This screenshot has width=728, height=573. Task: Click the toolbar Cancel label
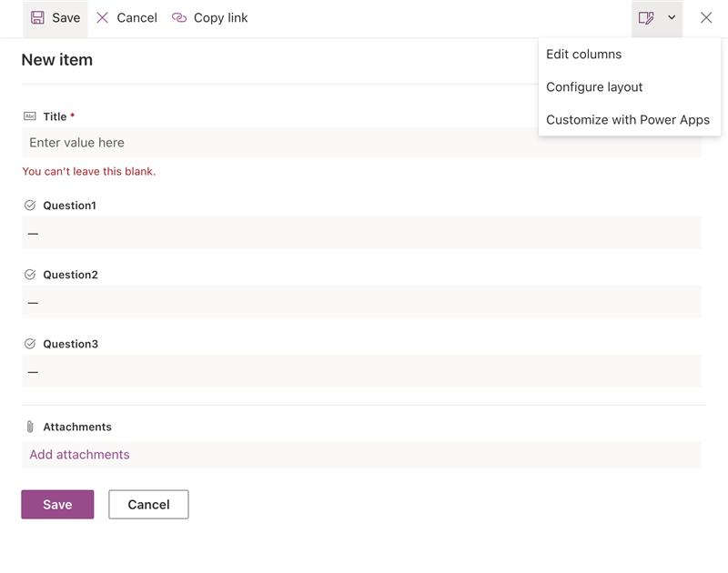click(x=137, y=17)
